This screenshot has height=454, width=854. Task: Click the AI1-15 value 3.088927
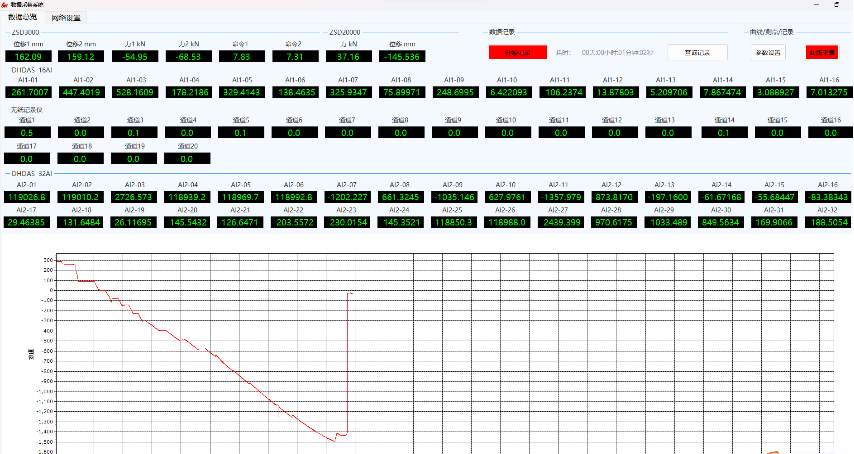click(776, 93)
